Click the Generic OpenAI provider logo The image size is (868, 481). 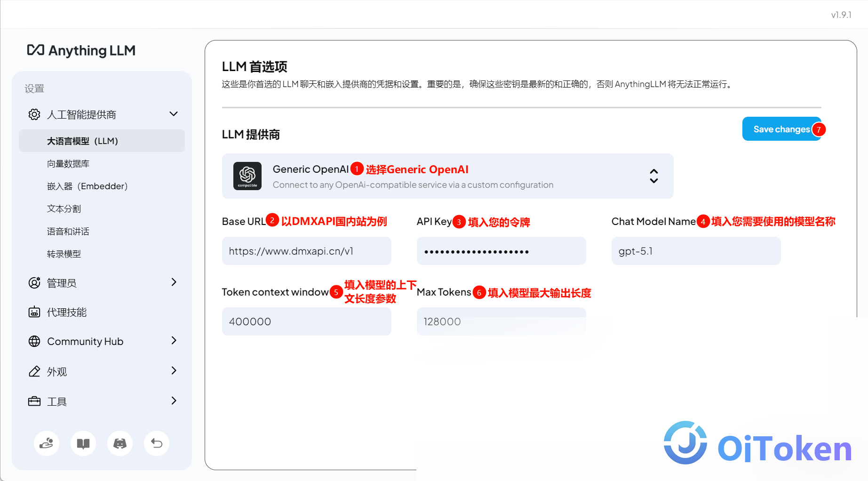(247, 176)
